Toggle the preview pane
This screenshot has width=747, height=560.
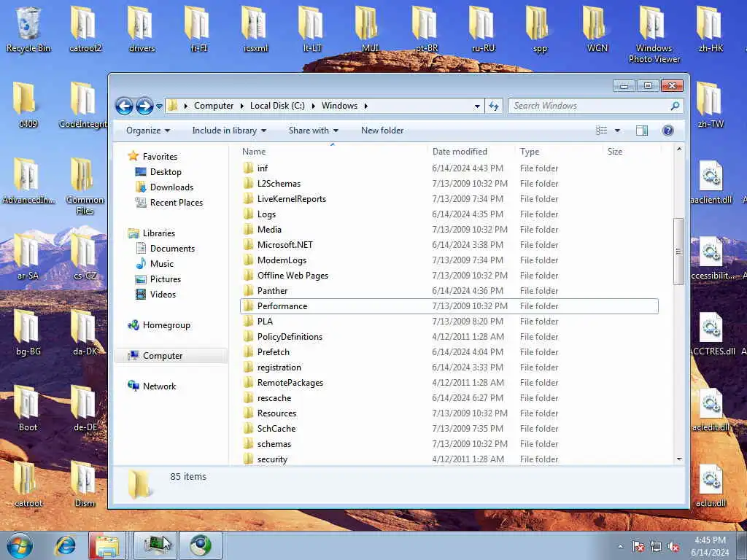point(642,131)
